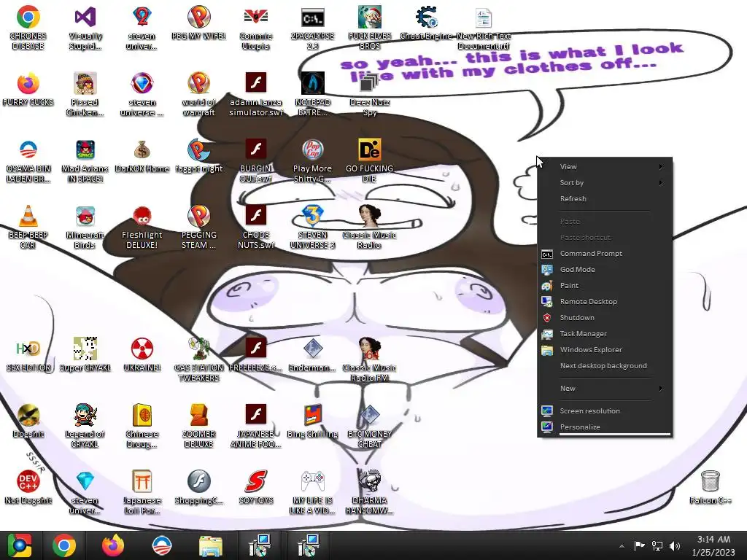Open the network status tray icon
Viewport: 747px width, 560px height.
(657, 545)
